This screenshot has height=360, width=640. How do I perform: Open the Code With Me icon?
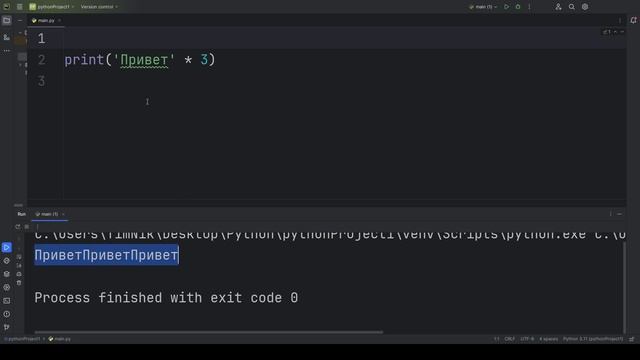click(x=558, y=7)
